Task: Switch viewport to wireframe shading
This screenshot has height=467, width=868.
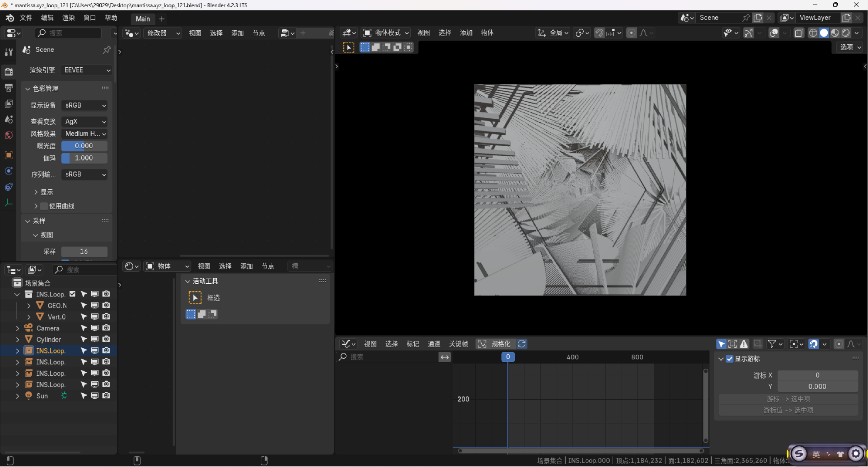Action: [x=813, y=33]
